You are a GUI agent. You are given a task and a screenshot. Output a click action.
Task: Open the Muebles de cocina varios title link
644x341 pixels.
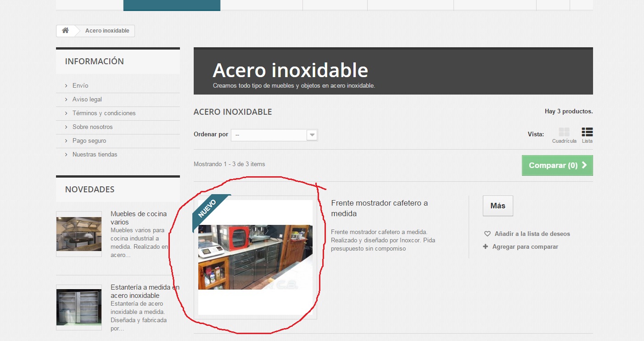(x=139, y=218)
